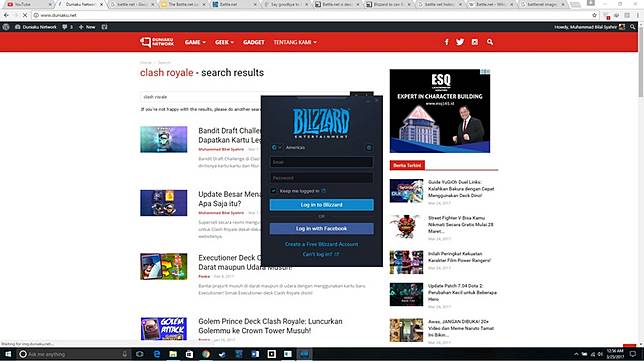Open the Street Fighter V sidebar article

point(461,224)
